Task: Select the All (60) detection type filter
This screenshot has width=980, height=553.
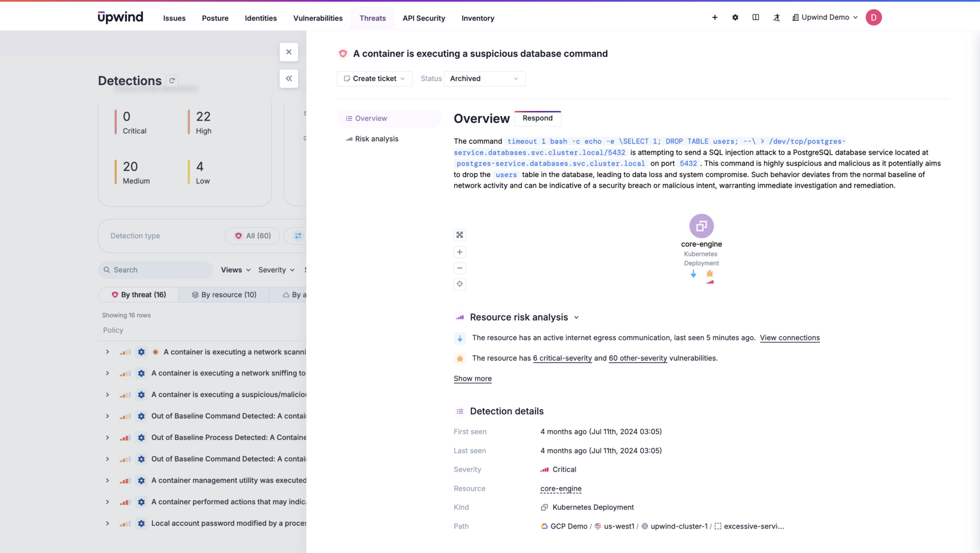Action: pos(252,236)
